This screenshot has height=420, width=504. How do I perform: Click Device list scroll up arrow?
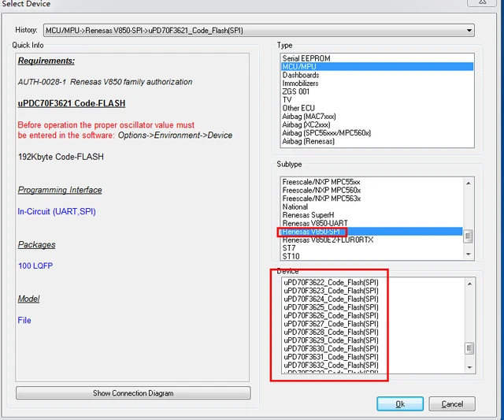point(469,284)
